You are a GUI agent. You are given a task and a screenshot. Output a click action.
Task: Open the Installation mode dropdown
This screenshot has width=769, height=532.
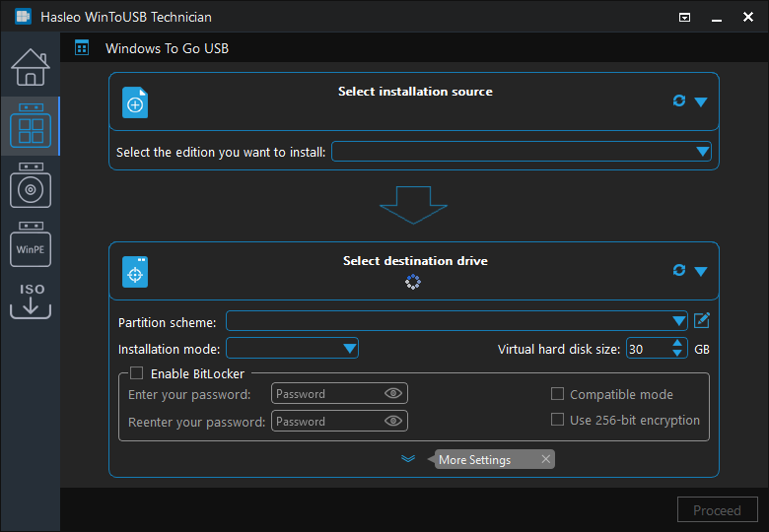[x=349, y=348]
